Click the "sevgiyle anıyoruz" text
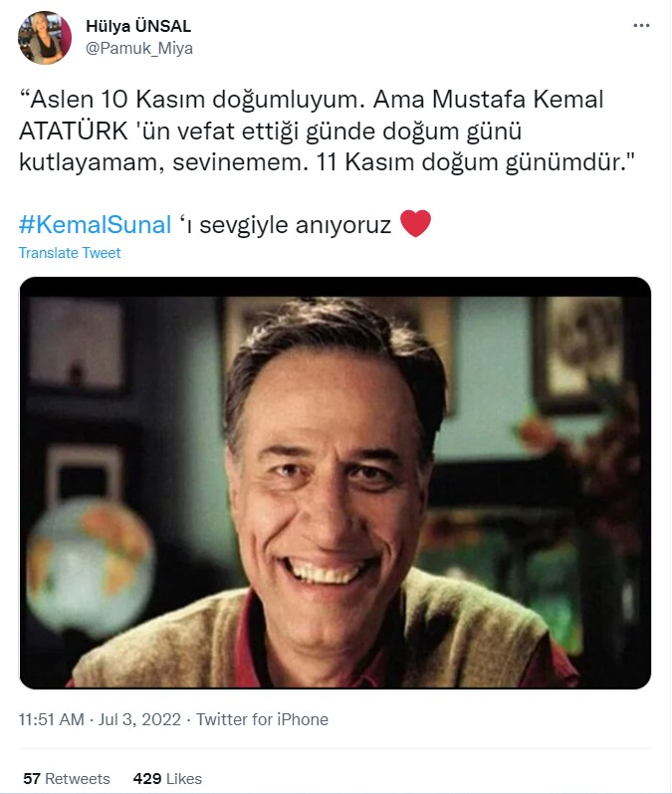This screenshot has width=672, height=794. (295, 225)
